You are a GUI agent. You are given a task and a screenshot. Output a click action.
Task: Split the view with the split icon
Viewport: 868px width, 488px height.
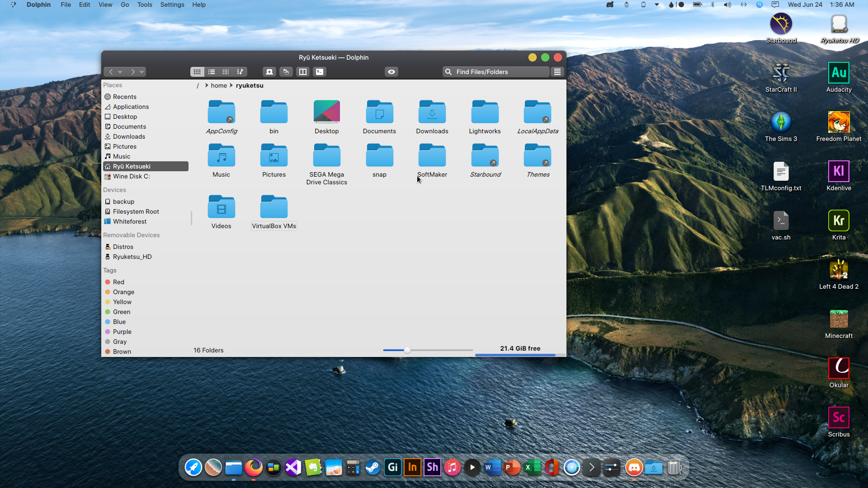point(303,72)
